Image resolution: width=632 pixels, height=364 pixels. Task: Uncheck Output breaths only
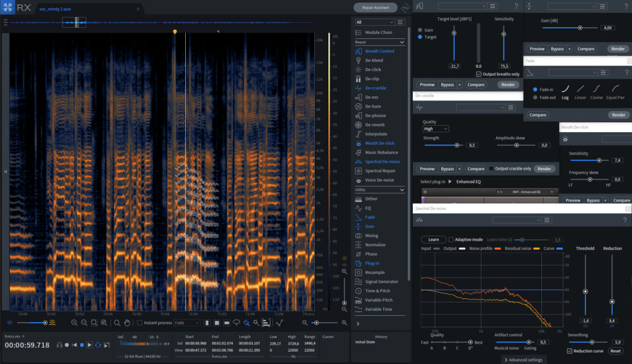pyautogui.click(x=478, y=74)
